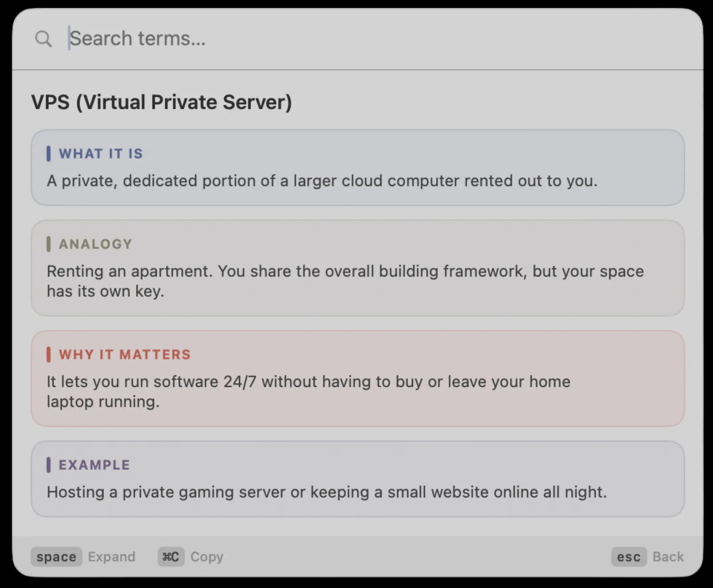The width and height of the screenshot is (713, 588).
Task: Click the esc key badge
Action: (629, 557)
